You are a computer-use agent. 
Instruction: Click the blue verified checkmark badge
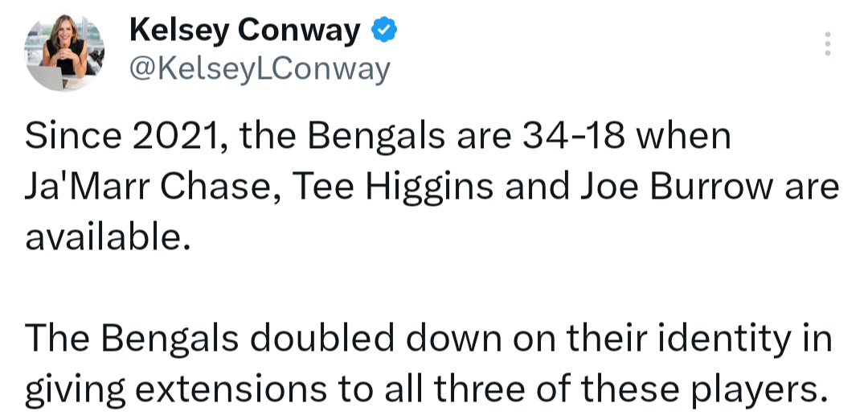pyautogui.click(x=383, y=31)
